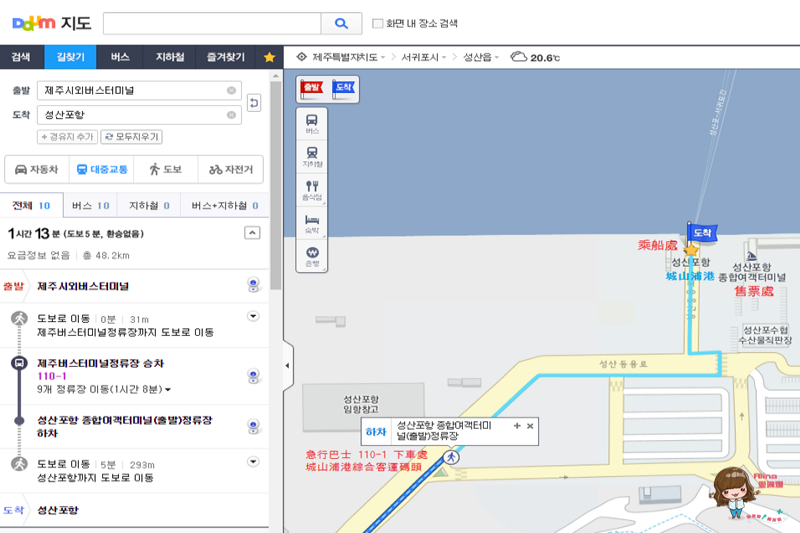Click the Daum map logo
Screen dimensions: 800x533
[x=52, y=23]
